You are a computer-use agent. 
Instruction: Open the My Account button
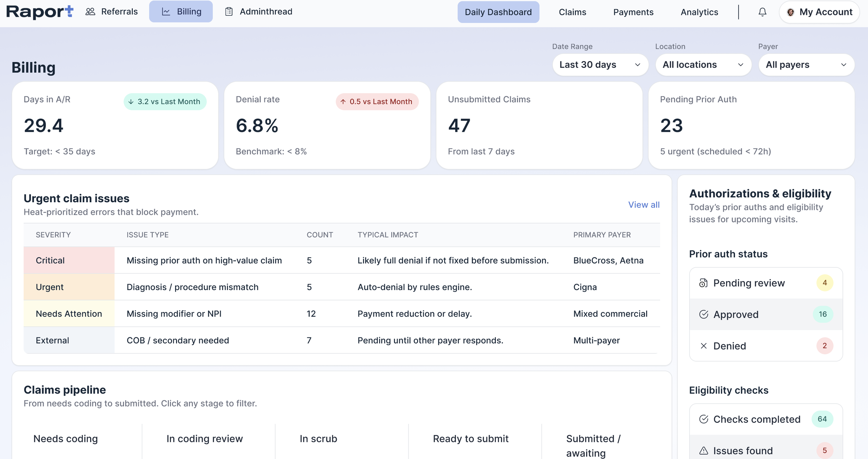819,12
